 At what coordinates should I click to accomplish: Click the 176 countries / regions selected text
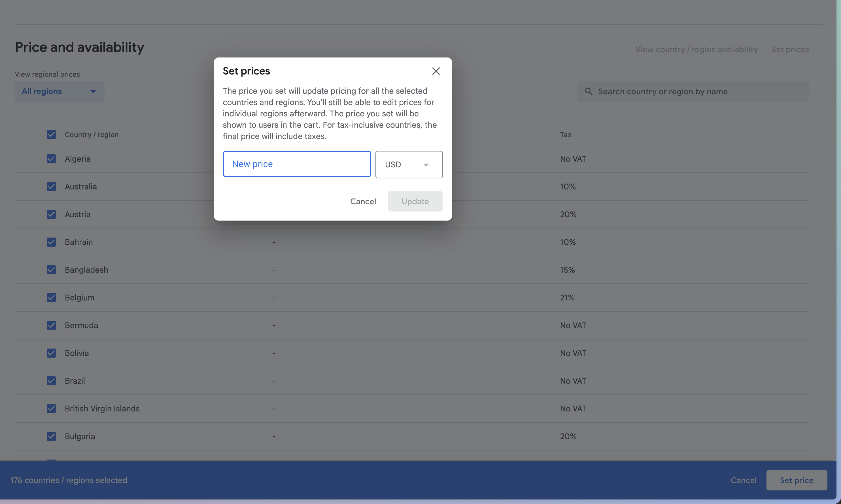coord(69,480)
